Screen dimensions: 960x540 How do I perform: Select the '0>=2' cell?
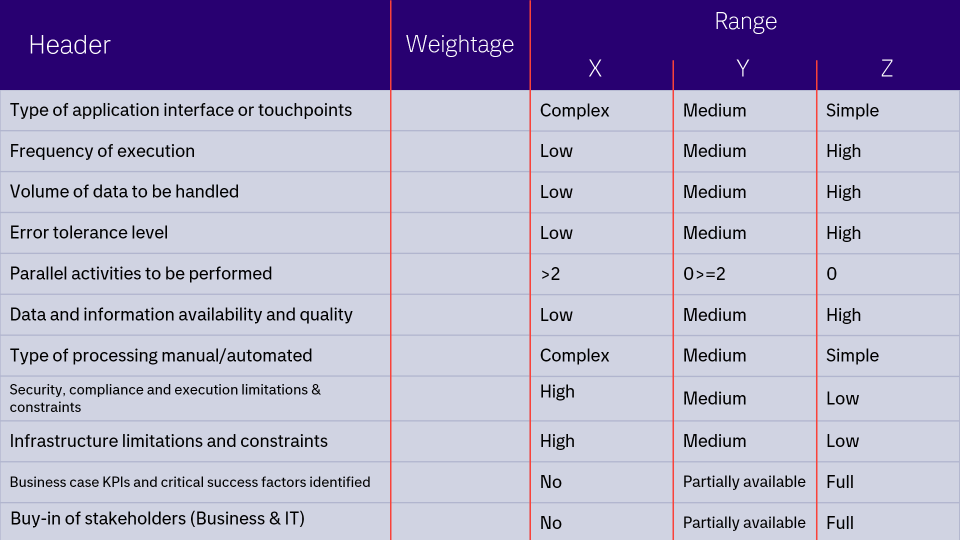[704, 274]
